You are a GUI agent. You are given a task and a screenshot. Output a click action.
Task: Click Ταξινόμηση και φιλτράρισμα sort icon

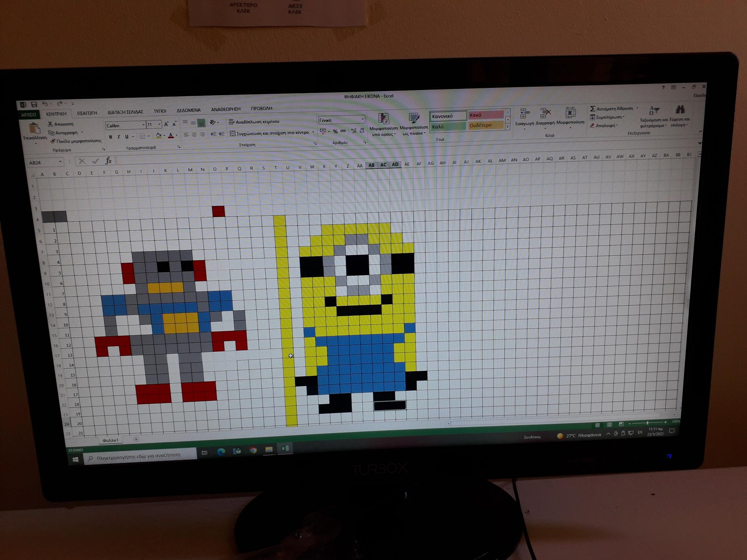coord(654,110)
